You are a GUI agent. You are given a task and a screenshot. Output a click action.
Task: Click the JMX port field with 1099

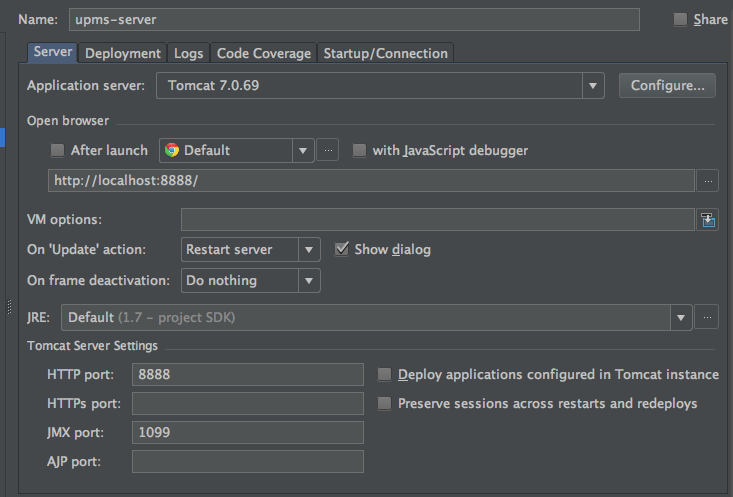point(248,432)
